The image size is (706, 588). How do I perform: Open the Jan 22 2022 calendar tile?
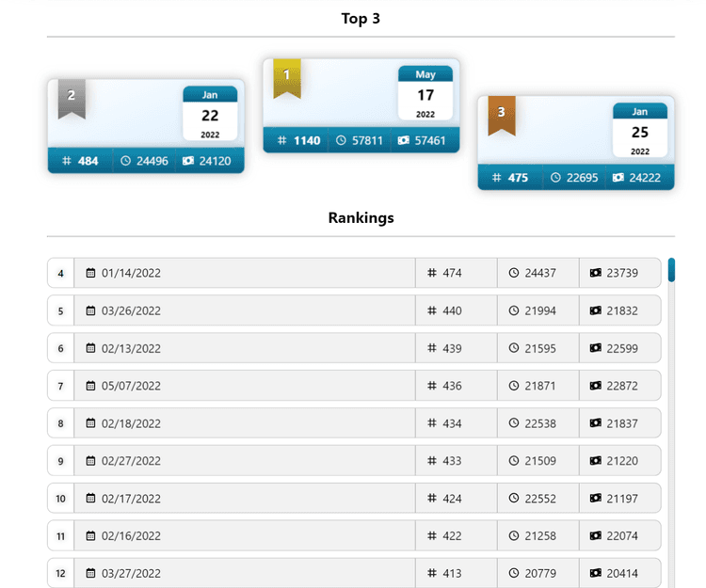coord(210,114)
